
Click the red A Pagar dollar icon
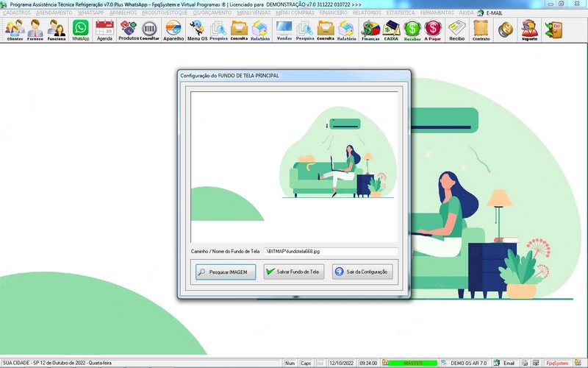coord(433,30)
